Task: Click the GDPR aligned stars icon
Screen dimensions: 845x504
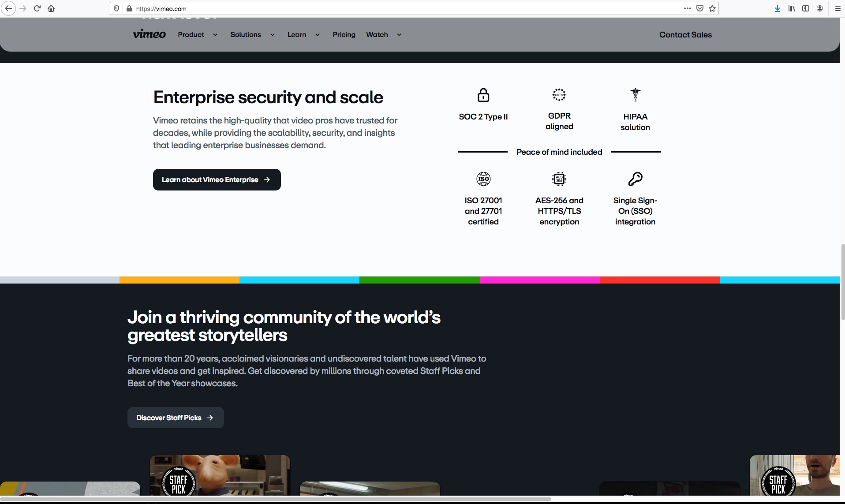Action: (559, 94)
